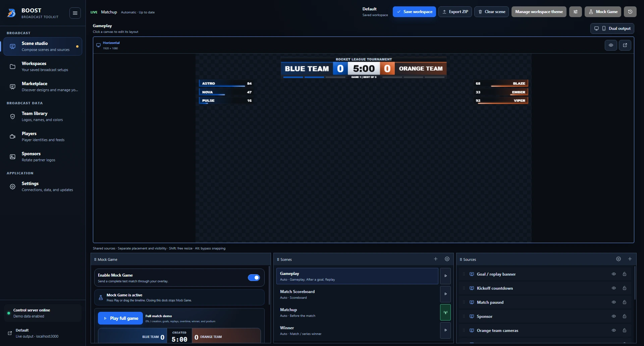644x346 pixels.
Task: Disable the Enable Mock Game switch
Action: click(x=254, y=278)
